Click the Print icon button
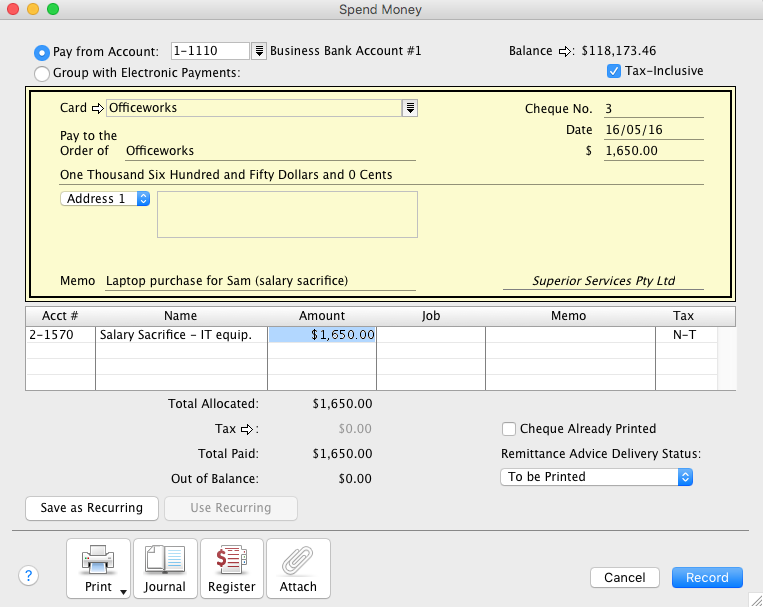 [x=97, y=568]
